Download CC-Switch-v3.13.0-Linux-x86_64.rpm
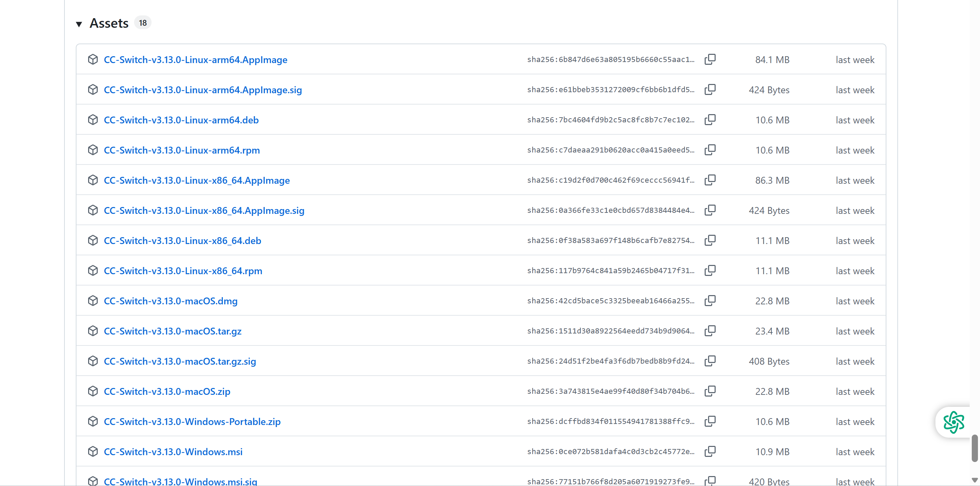The height and width of the screenshot is (486, 980). (x=183, y=271)
